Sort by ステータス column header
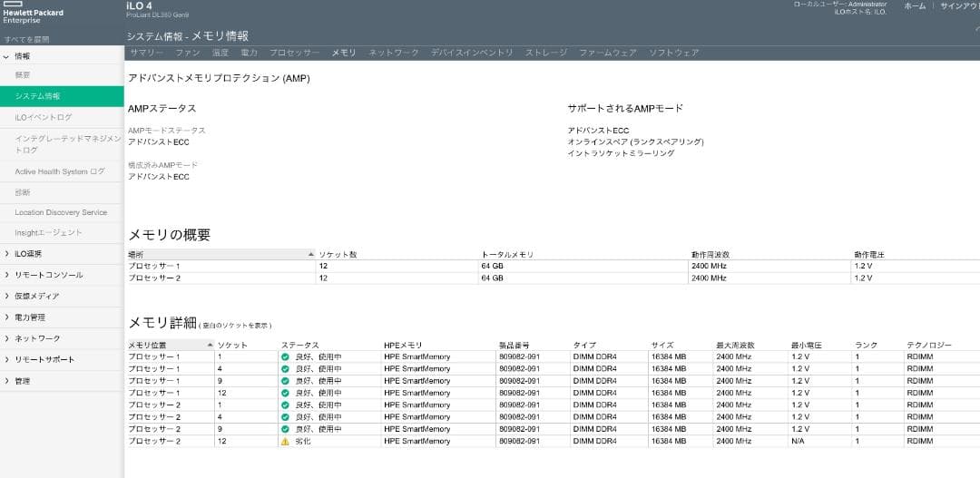 pyautogui.click(x=300, y=345)
